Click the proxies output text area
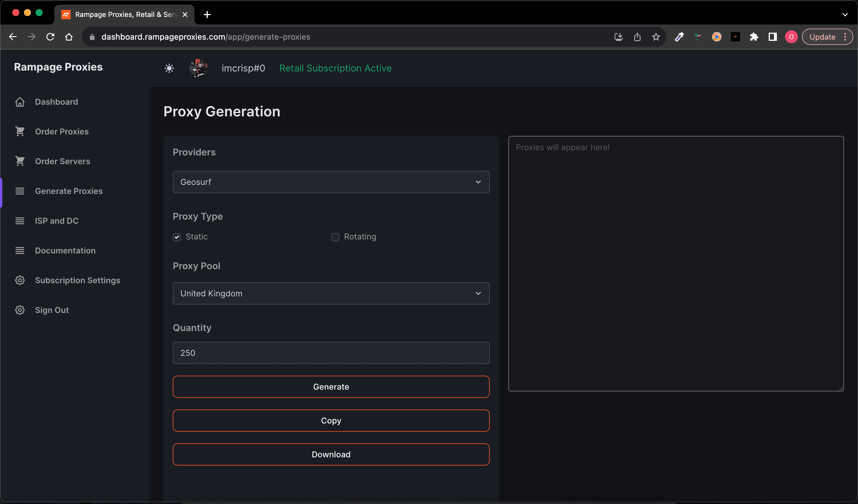The height and width of the screenshot is (504, 858). tap(676, 264)
